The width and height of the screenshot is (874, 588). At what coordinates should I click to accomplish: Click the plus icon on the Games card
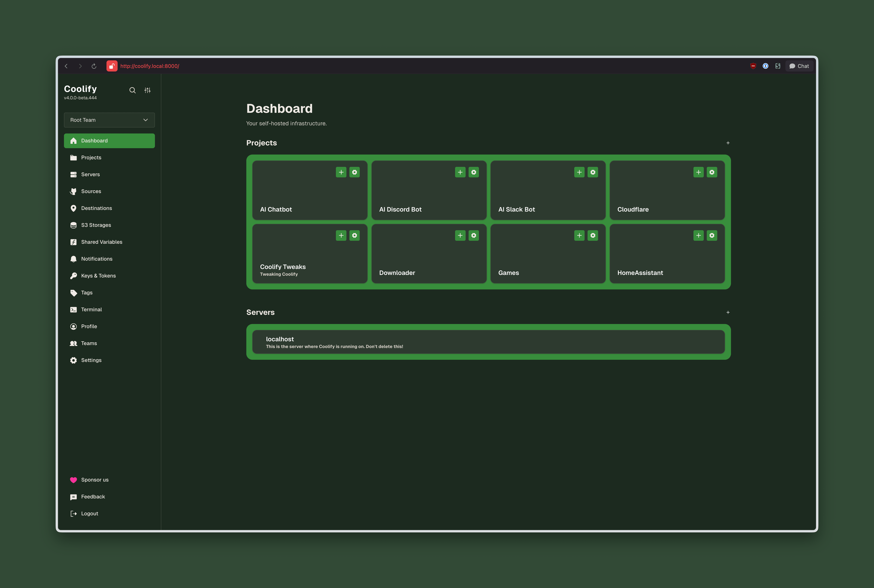coord(579,236)
